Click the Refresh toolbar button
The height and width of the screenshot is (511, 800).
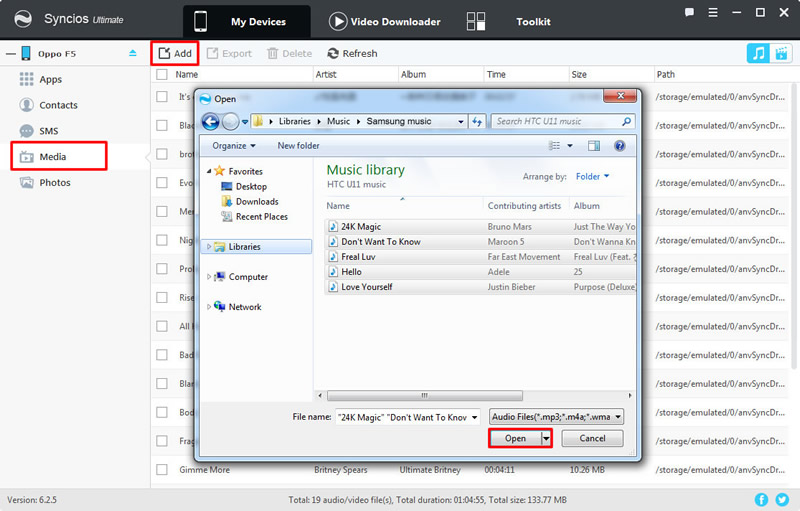tap(352, 54)
